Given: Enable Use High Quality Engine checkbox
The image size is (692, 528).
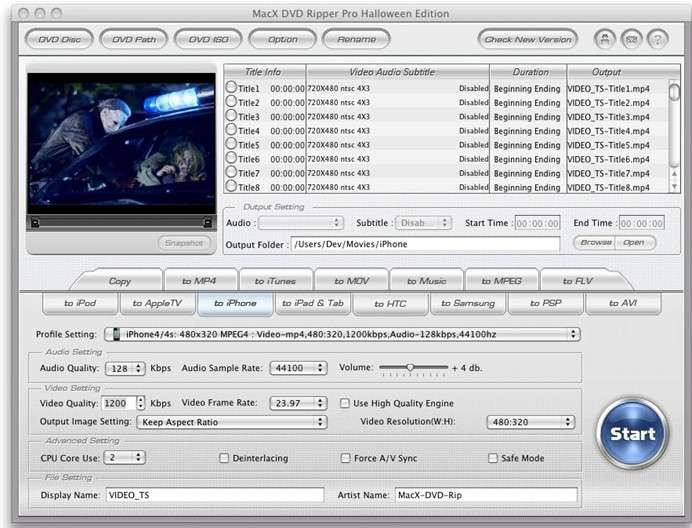Looking at the screenshot, I should coord(345,403).
